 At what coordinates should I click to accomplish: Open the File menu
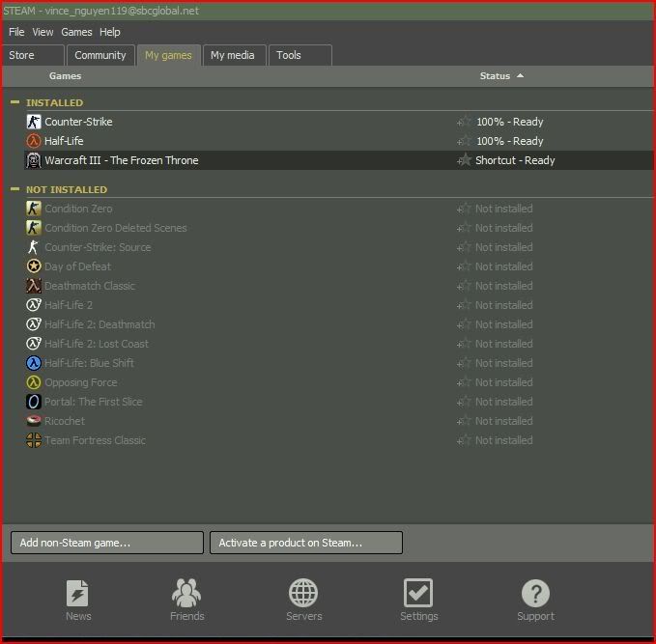(16, 32)
